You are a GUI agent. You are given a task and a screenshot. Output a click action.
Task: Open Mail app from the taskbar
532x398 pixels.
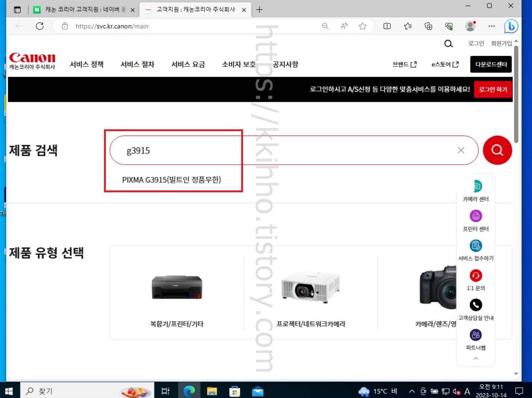(x=258, y=391)
